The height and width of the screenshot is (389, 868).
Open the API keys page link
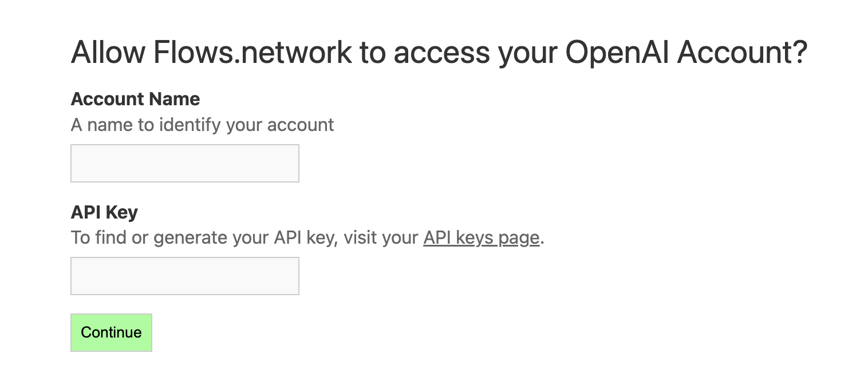[x=481, y=237]
